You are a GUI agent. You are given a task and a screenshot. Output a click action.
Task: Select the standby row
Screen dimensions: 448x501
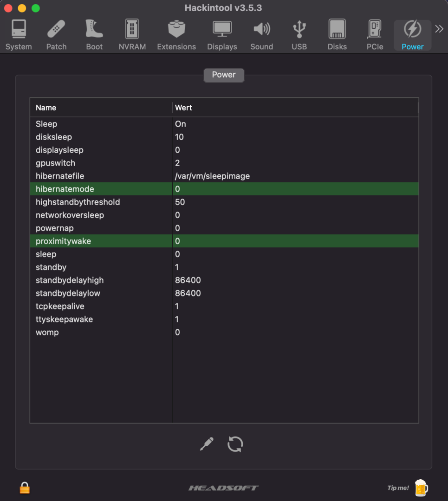coord(224,267)
